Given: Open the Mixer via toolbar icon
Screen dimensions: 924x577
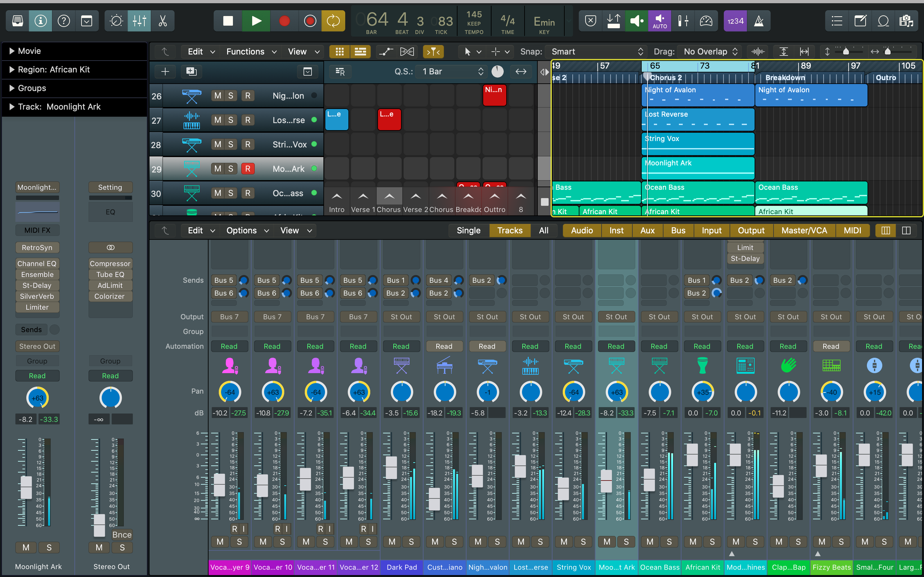Looking at the screenshot, I should click(139, 21).
